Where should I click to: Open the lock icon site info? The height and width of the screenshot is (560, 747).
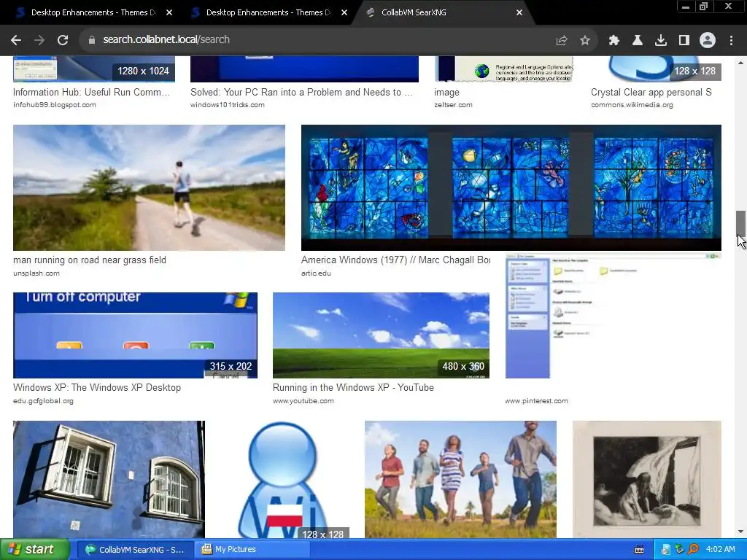pos(92,40)
